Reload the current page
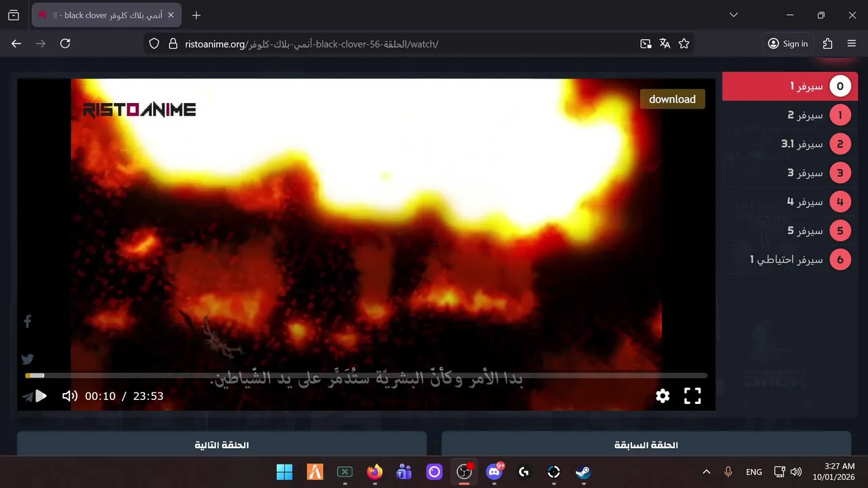Viewport: 868px width, 488px height. tap(65, 43)
